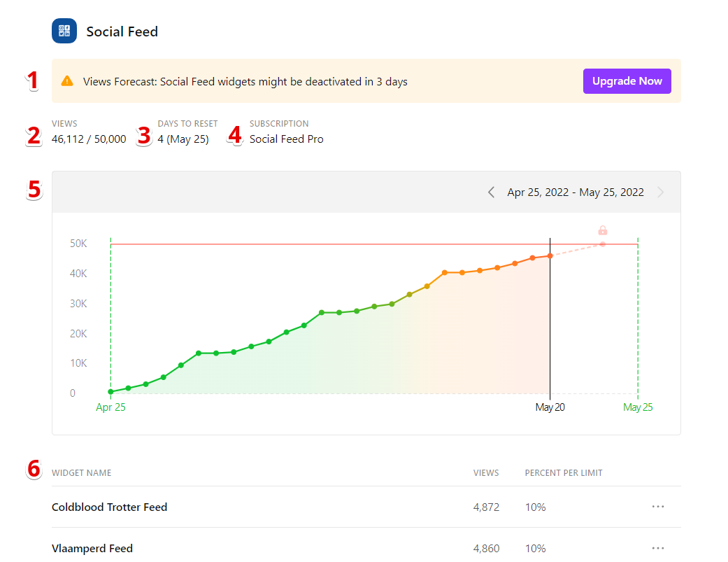
Task: Advance to the next date range with the right chevron
Action: click(x=660, y=192)
